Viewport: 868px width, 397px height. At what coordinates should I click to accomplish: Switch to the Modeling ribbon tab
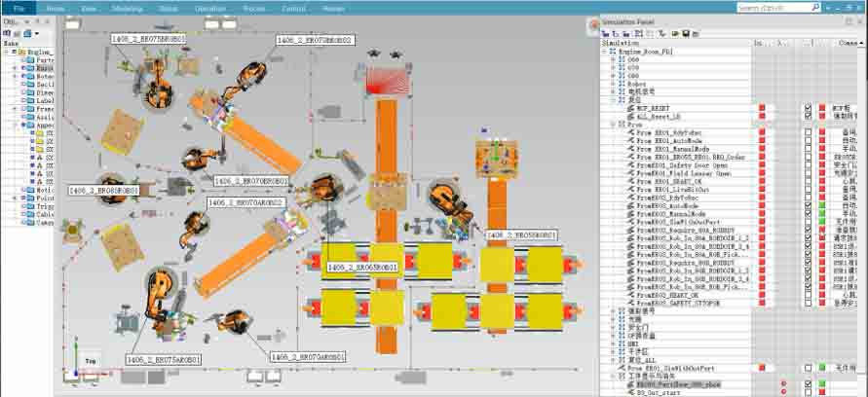pos(127,8)
